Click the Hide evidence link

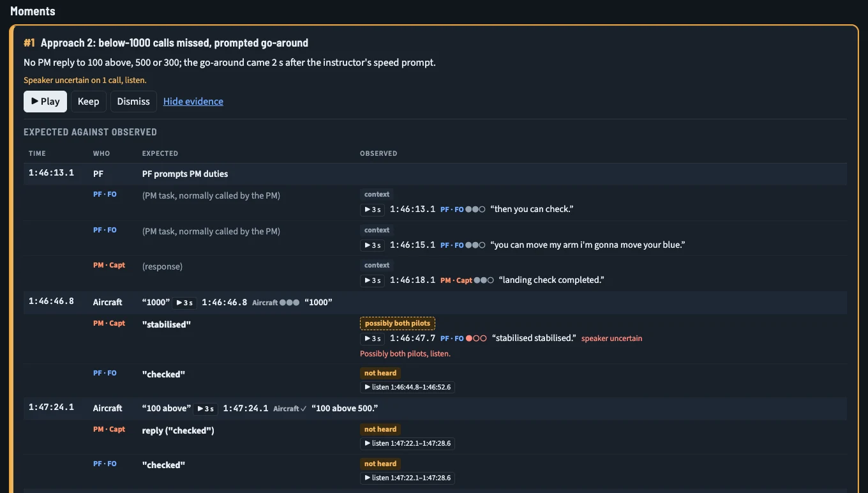[193, 102]
